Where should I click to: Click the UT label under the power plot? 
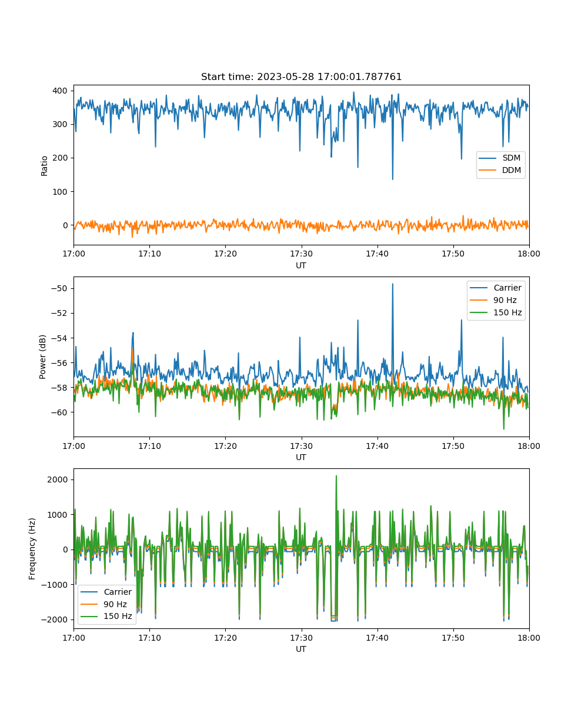tap(301, 457)
